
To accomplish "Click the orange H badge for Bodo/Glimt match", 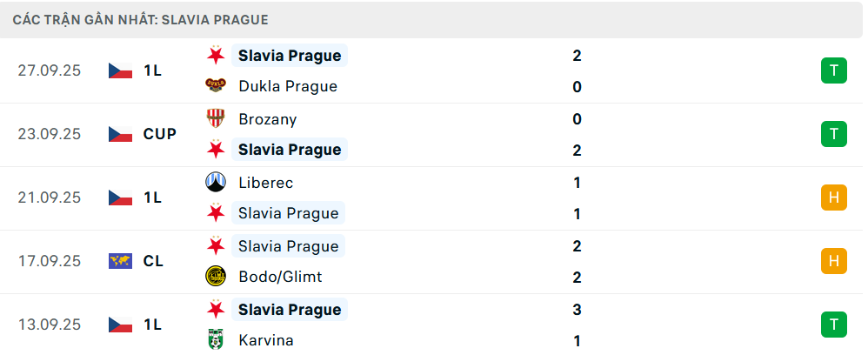I will coord(833,261).
